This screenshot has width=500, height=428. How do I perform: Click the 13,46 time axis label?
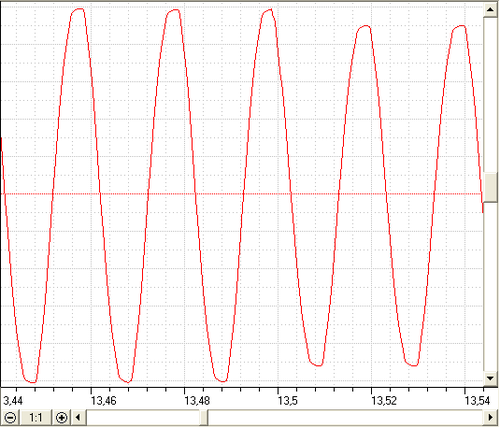point(104,400)
